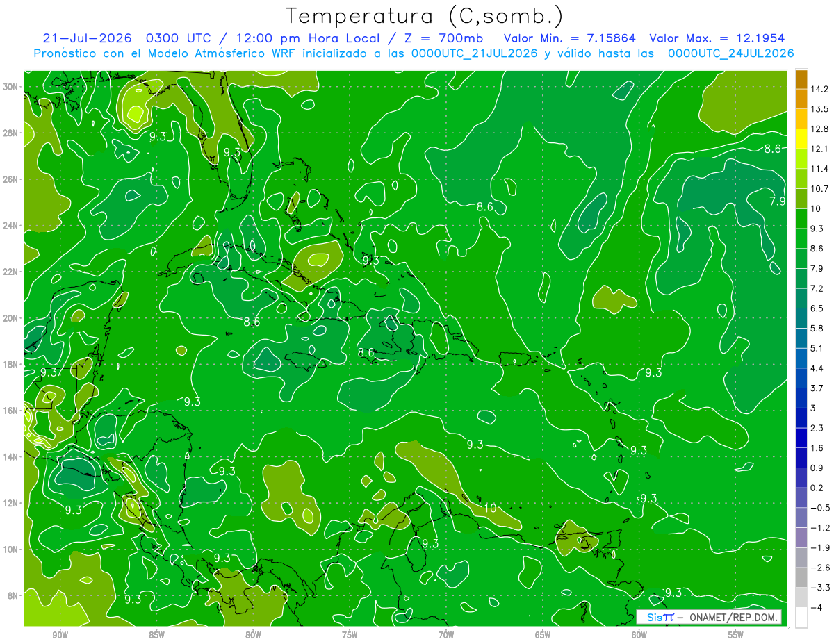The width and height of the screenshot is (834, 644).
Task: Click the 1.6 label on the color scale
Action: [817, 448]
